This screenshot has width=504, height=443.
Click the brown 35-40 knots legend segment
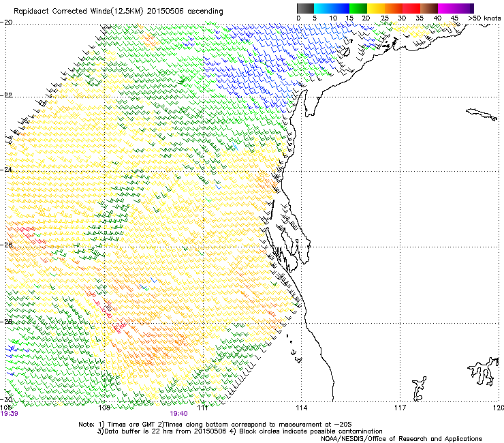[429, 8]
